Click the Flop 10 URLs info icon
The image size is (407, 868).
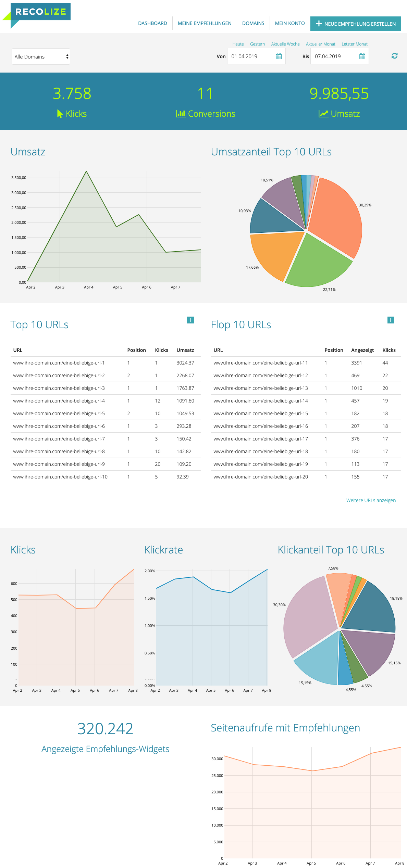click(391, 320)
